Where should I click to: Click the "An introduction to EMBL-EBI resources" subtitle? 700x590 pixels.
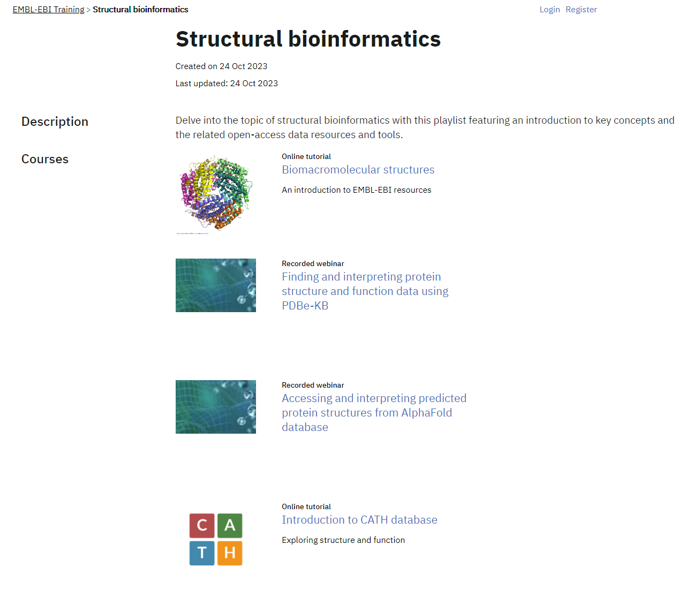(x=356, y=190)
